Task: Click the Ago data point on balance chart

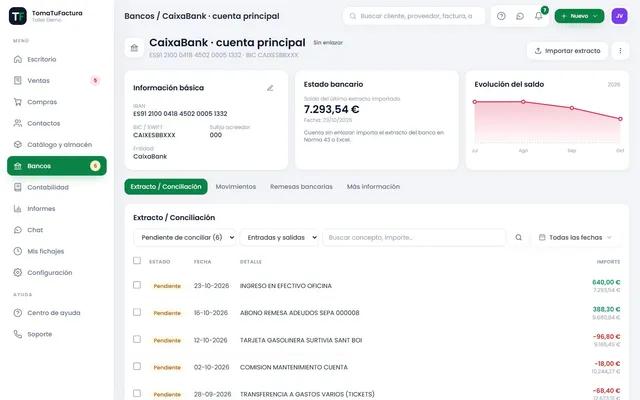Action: pos(523,102)
